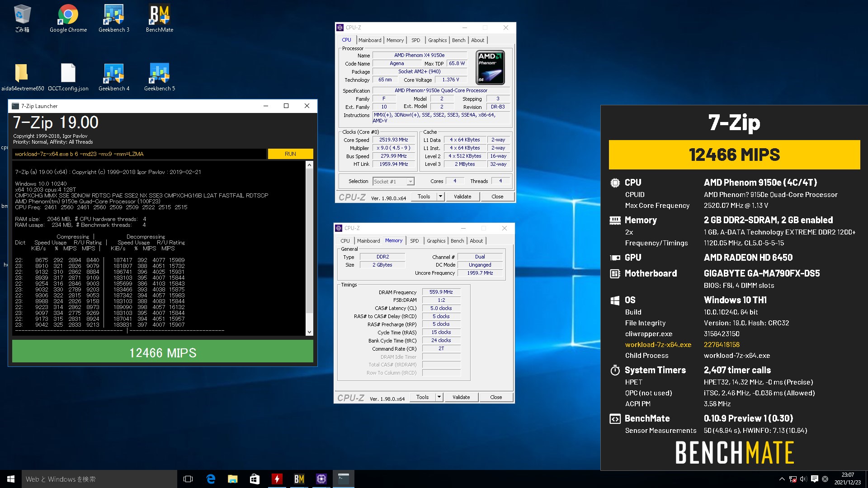Select OCCT.config.json file icon
The image size is (868, 488).
[68, 77]
